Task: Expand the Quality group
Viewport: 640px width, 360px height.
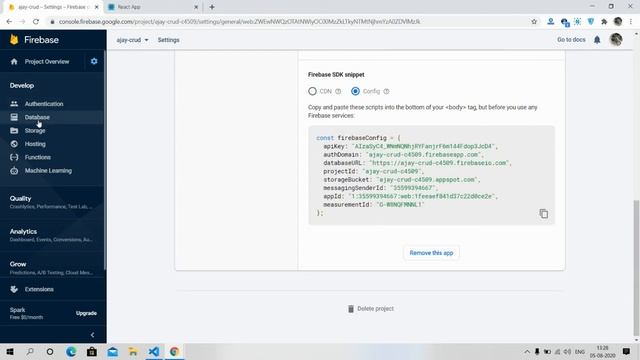Action: click(x=51, y=202)
